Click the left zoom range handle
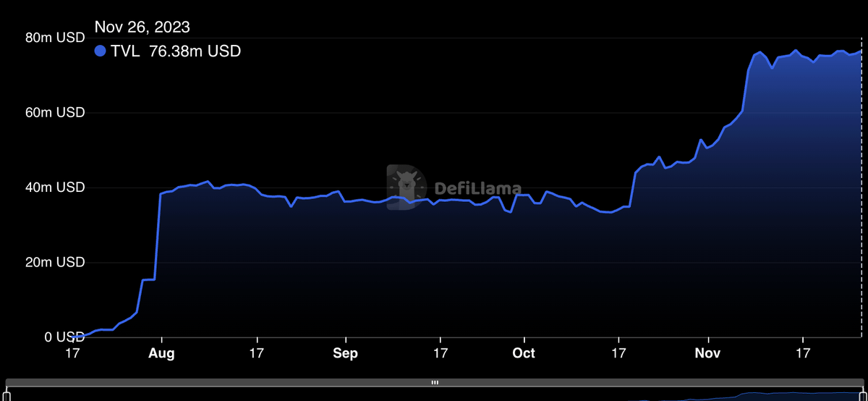The width and height of the screenshot is (868, 401). (7, 394)
